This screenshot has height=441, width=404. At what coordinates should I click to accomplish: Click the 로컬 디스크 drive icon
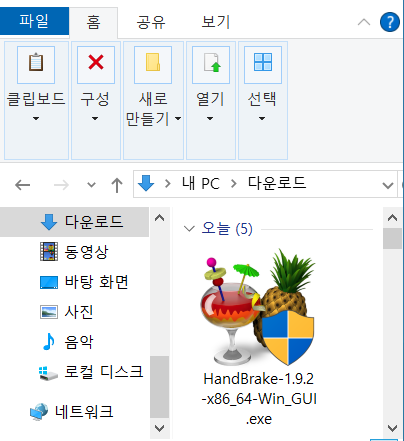click(x=48, y=373)
